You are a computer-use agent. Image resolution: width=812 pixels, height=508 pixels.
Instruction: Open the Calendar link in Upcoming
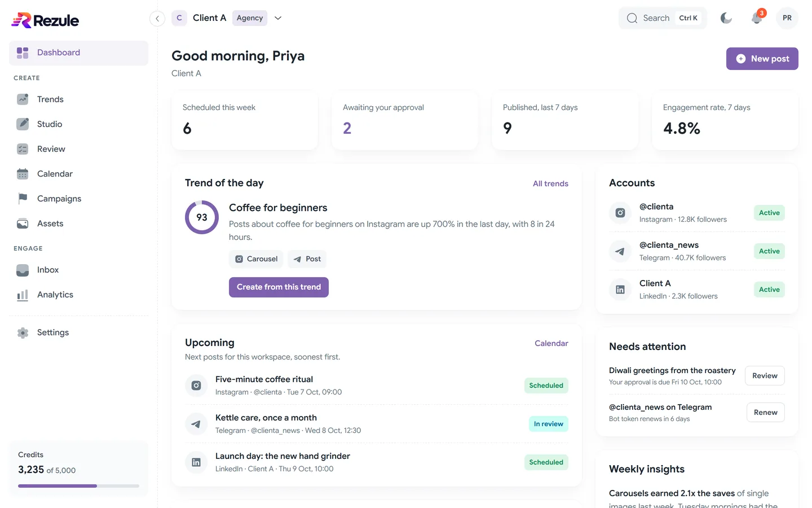[551, 343]
